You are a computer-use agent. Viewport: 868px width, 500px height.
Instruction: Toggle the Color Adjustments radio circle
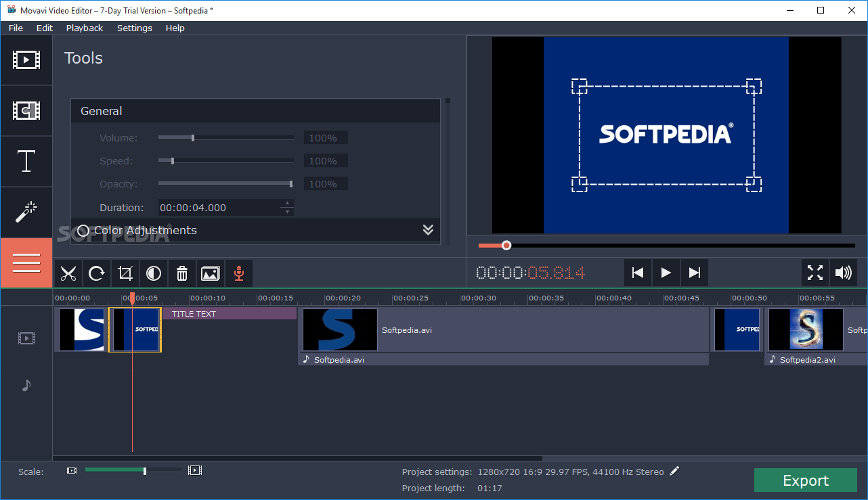pyautogui.click(x=83, y=230)
